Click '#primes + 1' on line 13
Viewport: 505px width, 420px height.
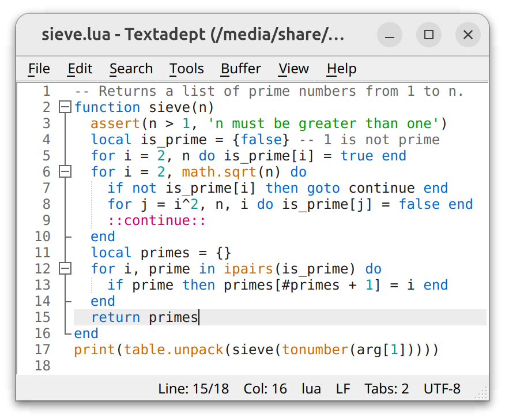(x=327, y=285)
